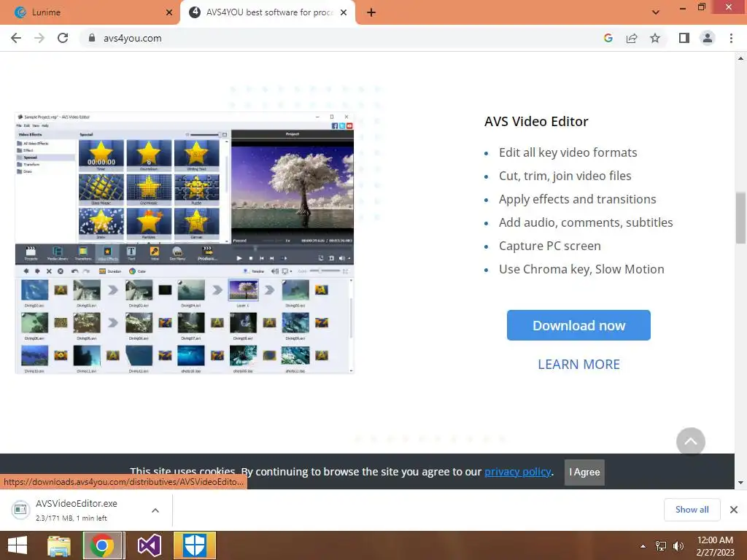Click 'Capture PC screen' text
This screenshot has width=747, height=560.
pos(550,246)
